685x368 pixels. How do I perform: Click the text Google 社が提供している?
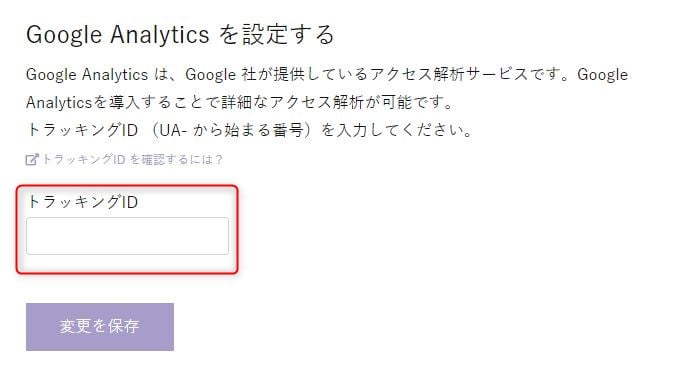(x=277, y=74)
